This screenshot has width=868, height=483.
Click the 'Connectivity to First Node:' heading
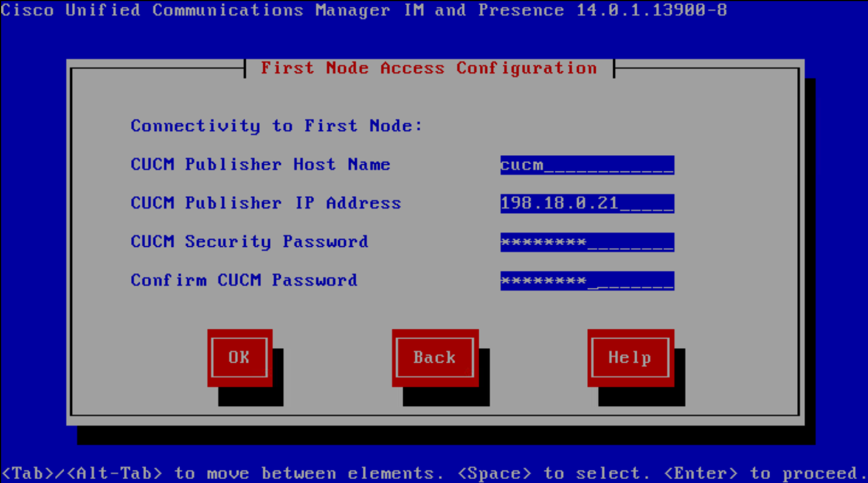276,126
